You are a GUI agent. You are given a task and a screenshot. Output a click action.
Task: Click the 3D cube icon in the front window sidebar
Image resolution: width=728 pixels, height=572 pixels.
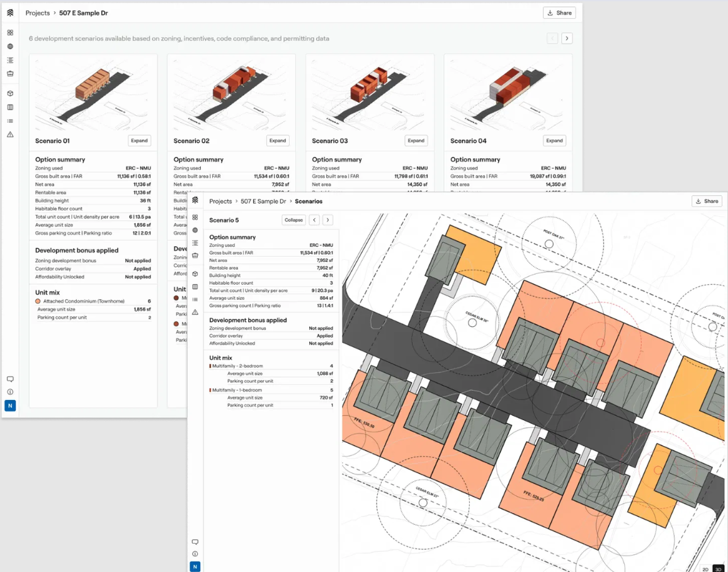pos(195,274)
